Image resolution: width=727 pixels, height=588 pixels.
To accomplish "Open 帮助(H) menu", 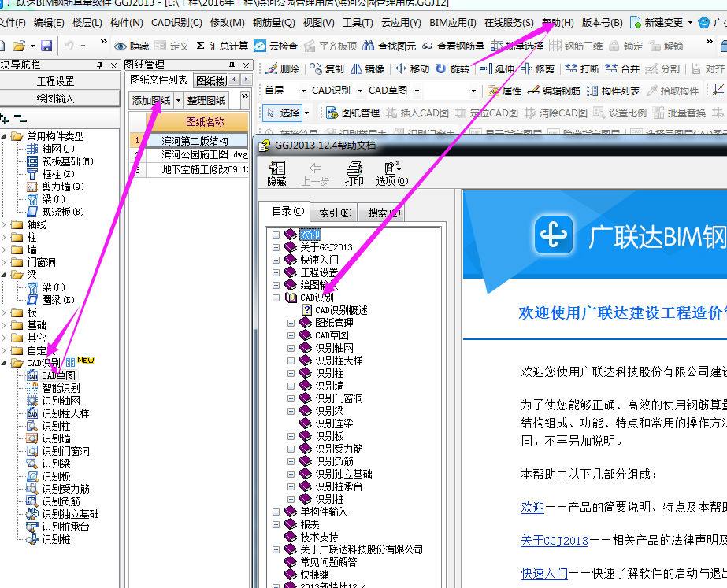I will click(558, 22).
